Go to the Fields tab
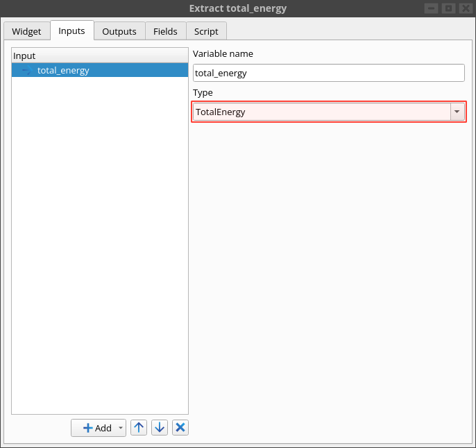Screen dimensions: 476x448 (165, 31)
